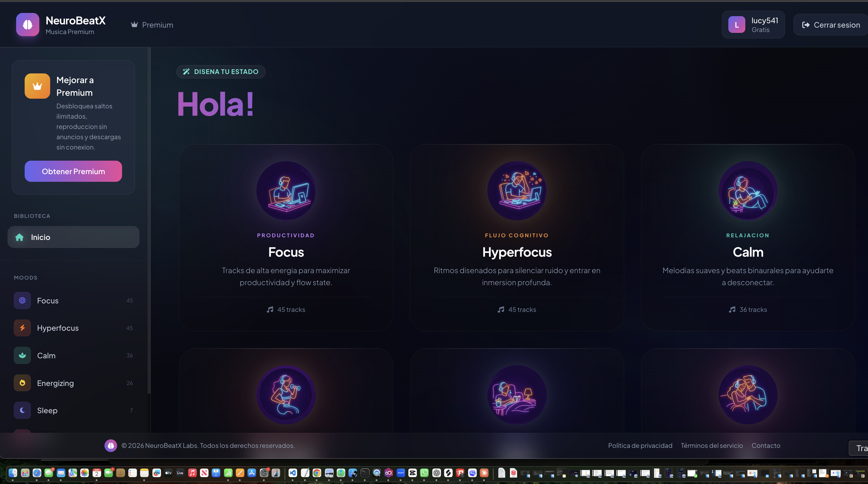Open the Política de privacidad link

point(639,445)
